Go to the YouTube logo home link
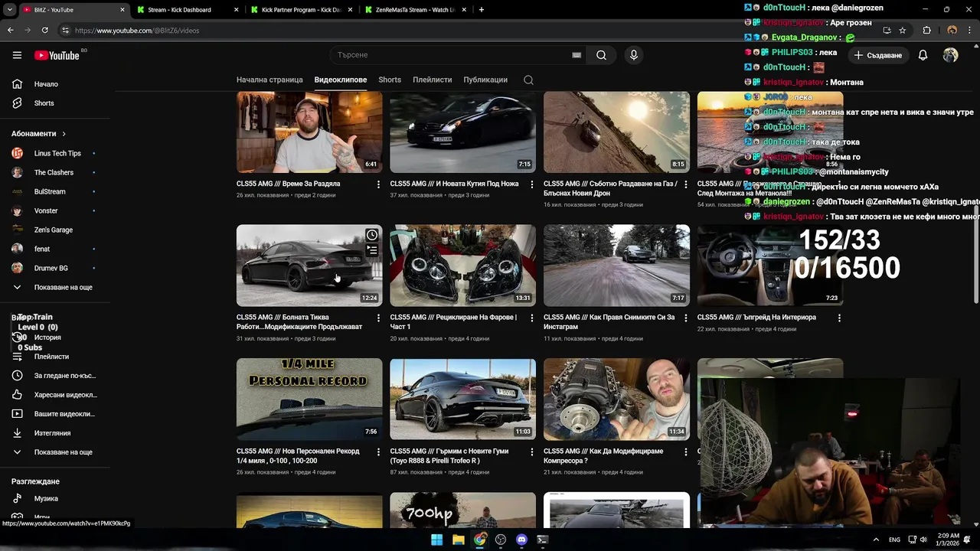 [57, 55]
